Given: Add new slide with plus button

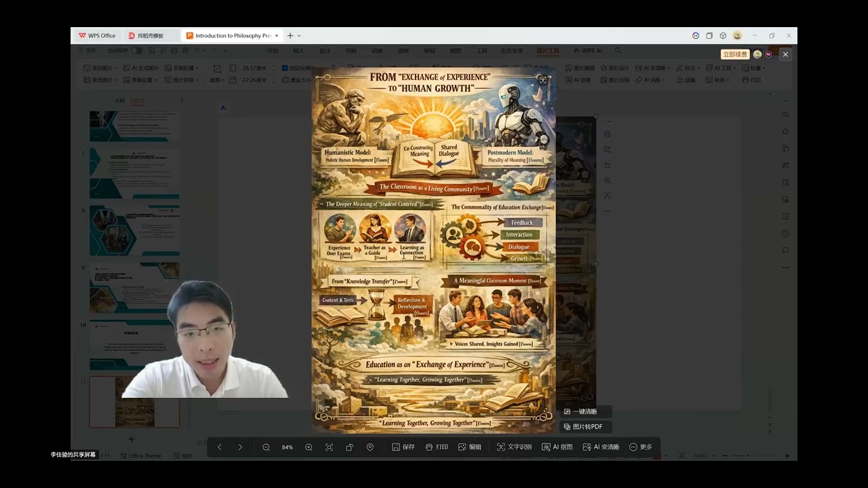Looking at the screenshot, I should point(132,439).
